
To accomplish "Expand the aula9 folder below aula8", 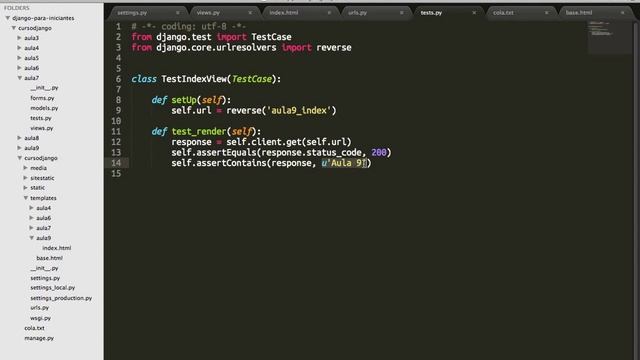I will 20,148.
